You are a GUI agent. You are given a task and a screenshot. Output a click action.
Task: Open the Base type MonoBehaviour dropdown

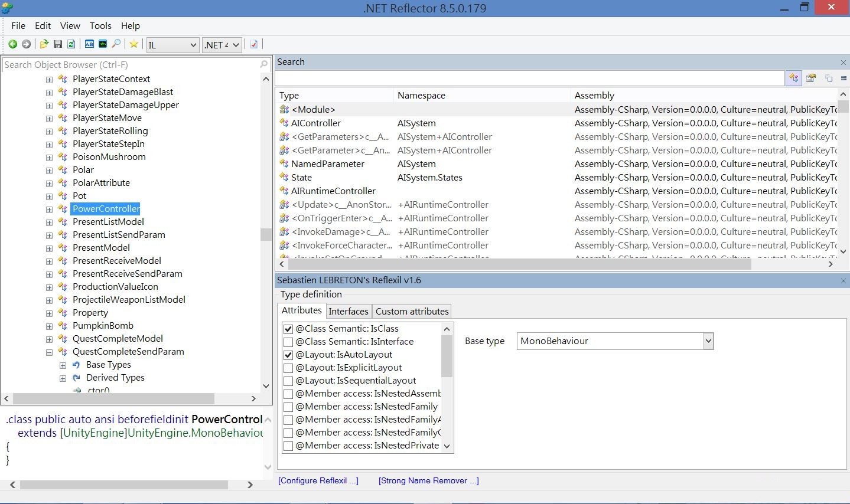tap(708, 341)
